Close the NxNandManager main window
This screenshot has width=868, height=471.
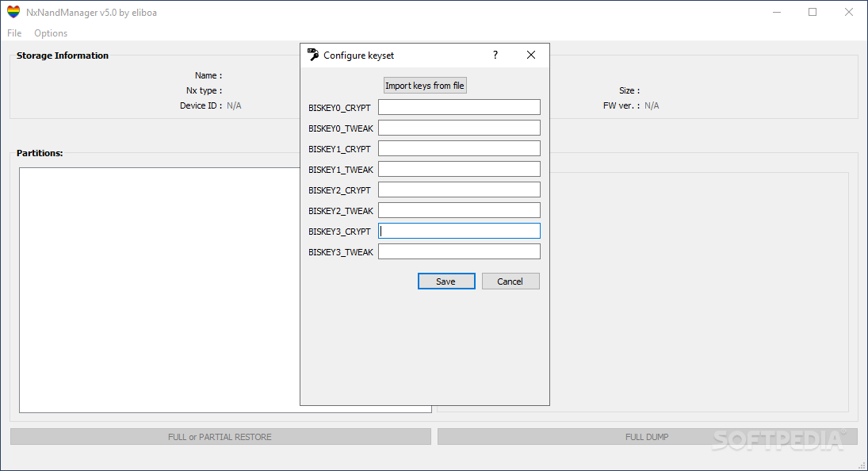(849, 12)
